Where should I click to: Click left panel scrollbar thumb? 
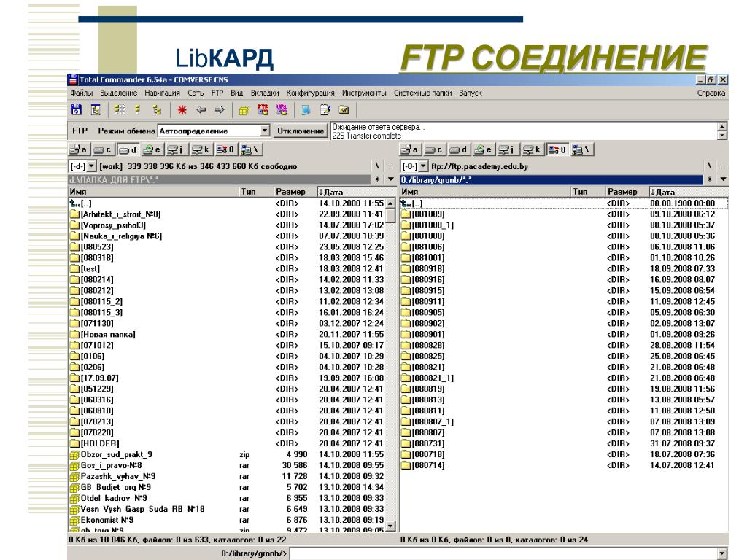click(391, 216)
